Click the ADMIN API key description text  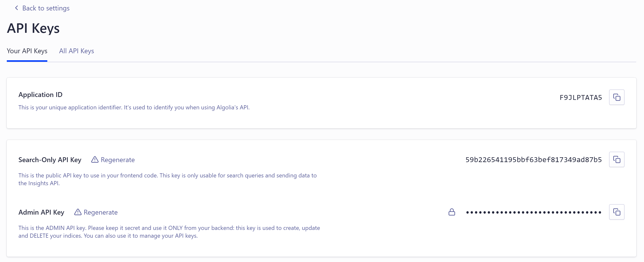point(169,232)
